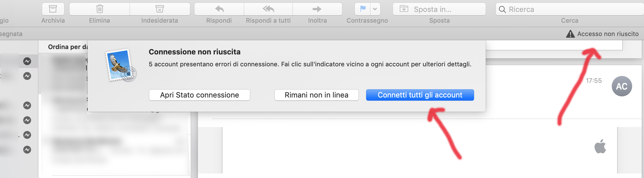Screen dimensions: 644x178
Task: Click Connetti tutti gli account button
Action: pyautogui.click(x=420, y=95)
